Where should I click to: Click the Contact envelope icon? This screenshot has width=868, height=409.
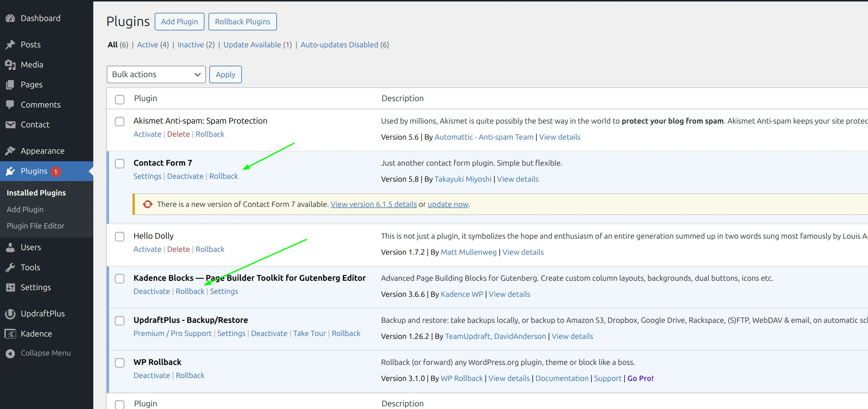(x=10, y=124)
